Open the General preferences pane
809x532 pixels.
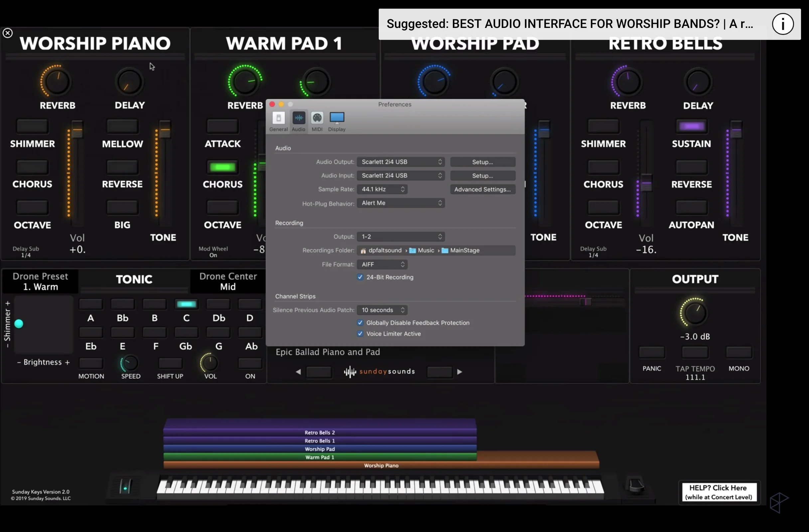(278, 121)
